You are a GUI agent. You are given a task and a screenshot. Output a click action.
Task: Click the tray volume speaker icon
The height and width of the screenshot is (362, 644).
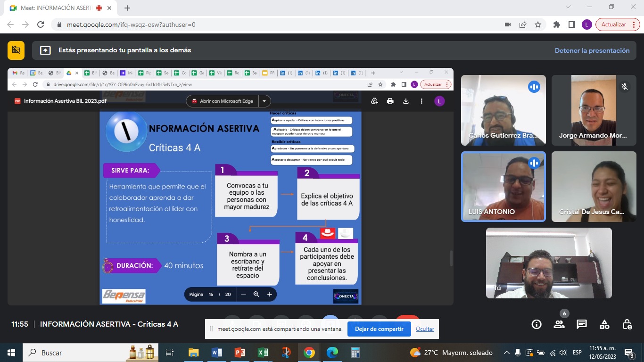pos(562,353)
